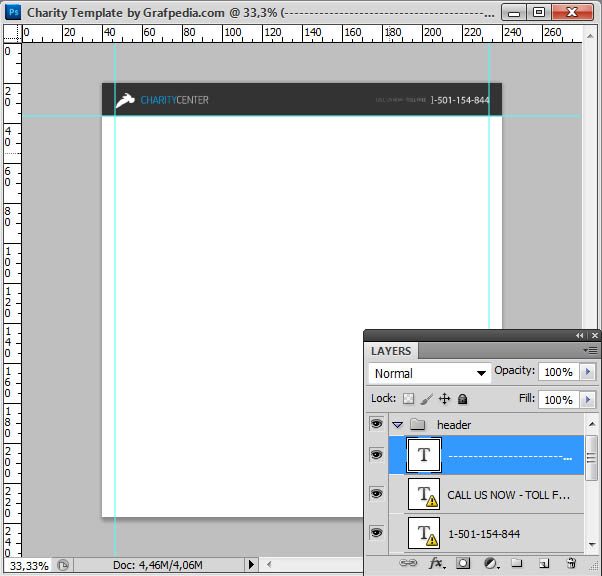
Task: Hide the CALL US NOW layer eye
Action: point(376,493)
